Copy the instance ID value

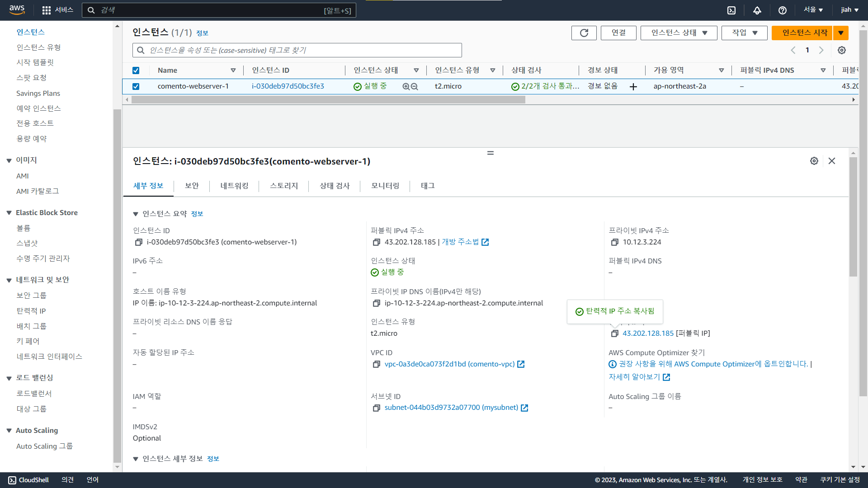coord(139,243)
